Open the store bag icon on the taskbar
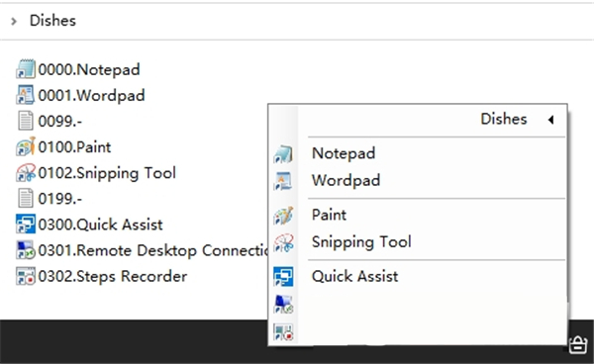The height and width of the screenshot is (364, 594). coord(578,343)
